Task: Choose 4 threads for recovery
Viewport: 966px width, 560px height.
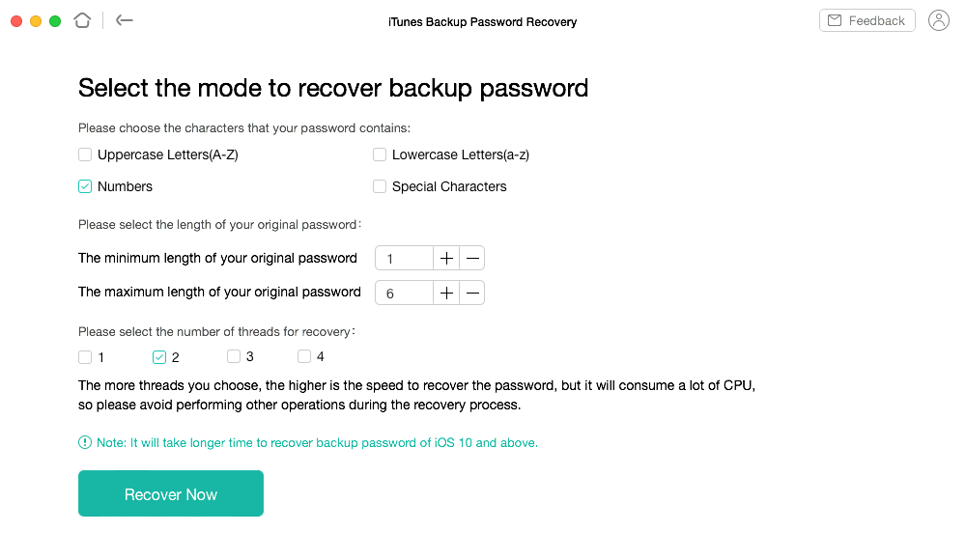Action: (303, 356)
